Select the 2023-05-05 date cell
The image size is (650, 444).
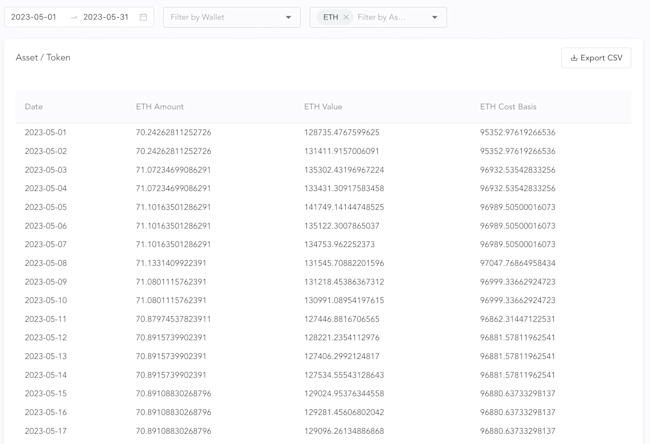(46, 207)
